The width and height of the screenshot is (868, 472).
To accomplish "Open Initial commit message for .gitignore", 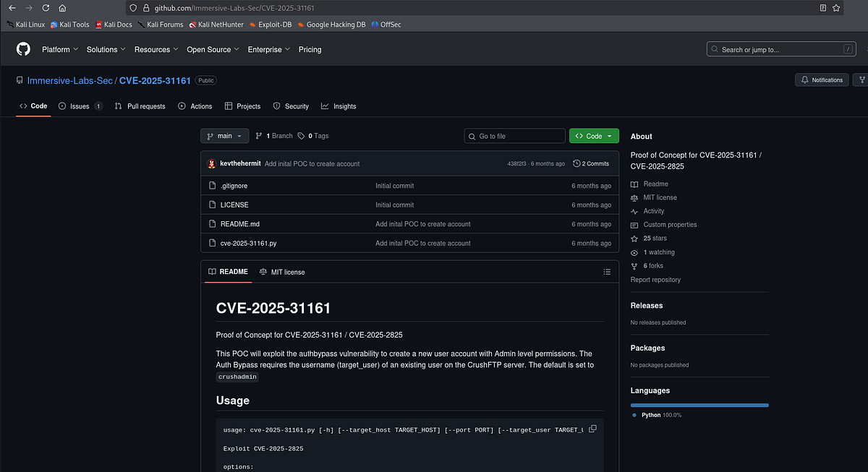I will tap(395, 186).
